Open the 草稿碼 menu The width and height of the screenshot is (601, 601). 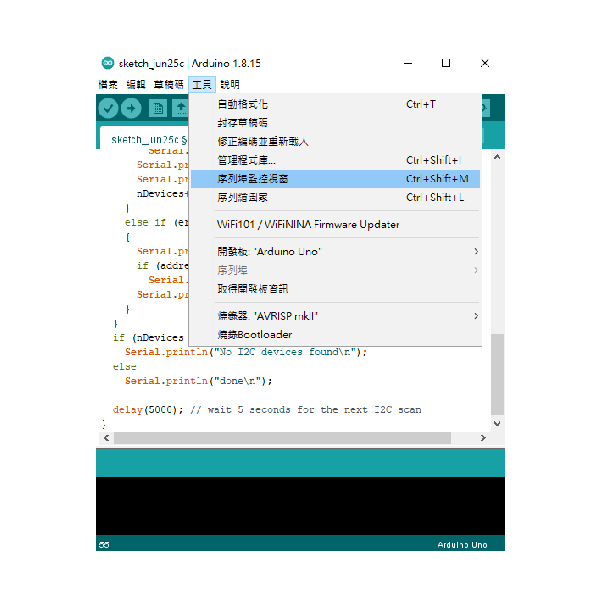coord(168,85)
